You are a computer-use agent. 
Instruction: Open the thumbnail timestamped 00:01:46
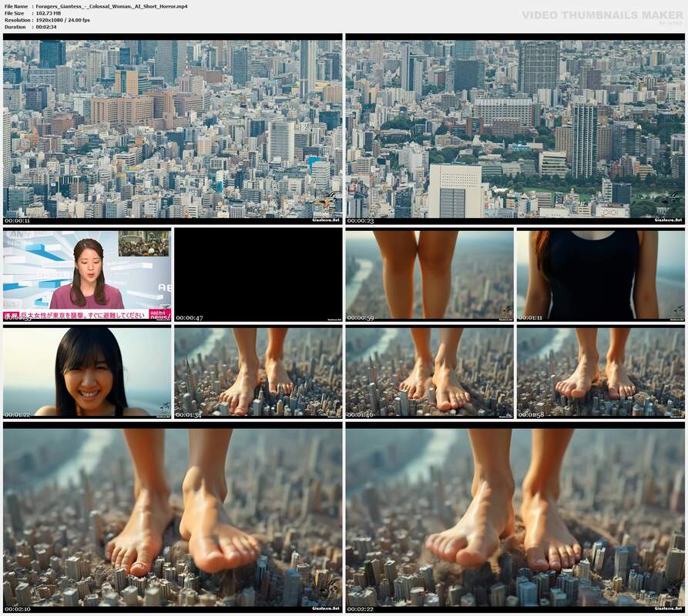tap(430, 372)
